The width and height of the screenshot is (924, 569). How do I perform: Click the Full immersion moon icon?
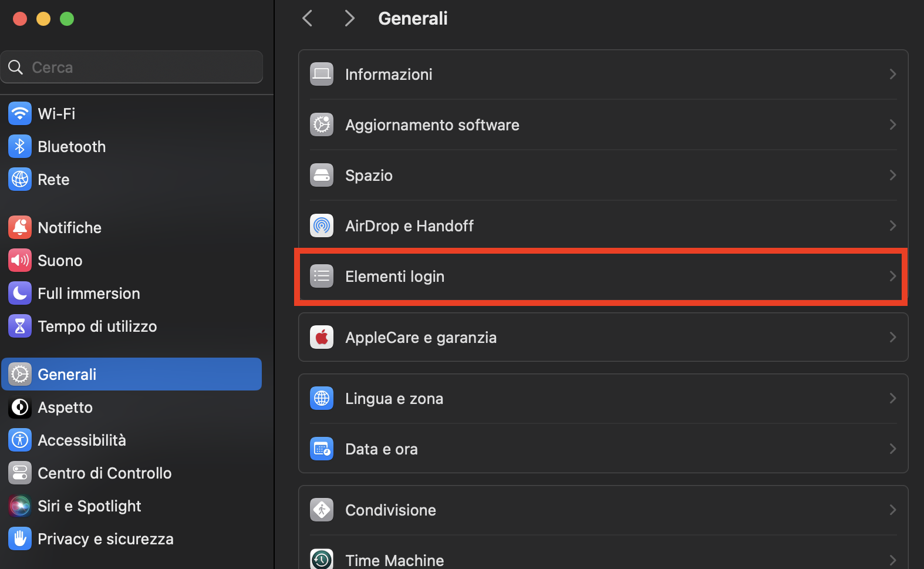[x=20, y=293]
